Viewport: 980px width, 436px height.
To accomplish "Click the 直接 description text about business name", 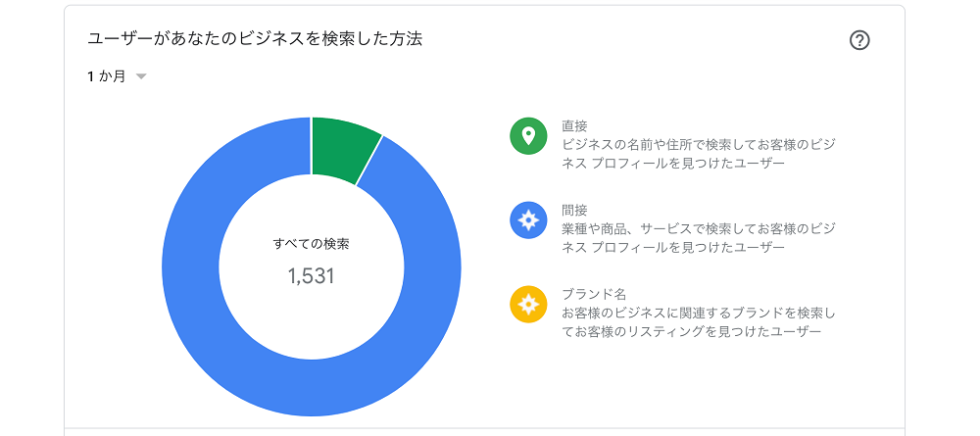I will (698, 153).
